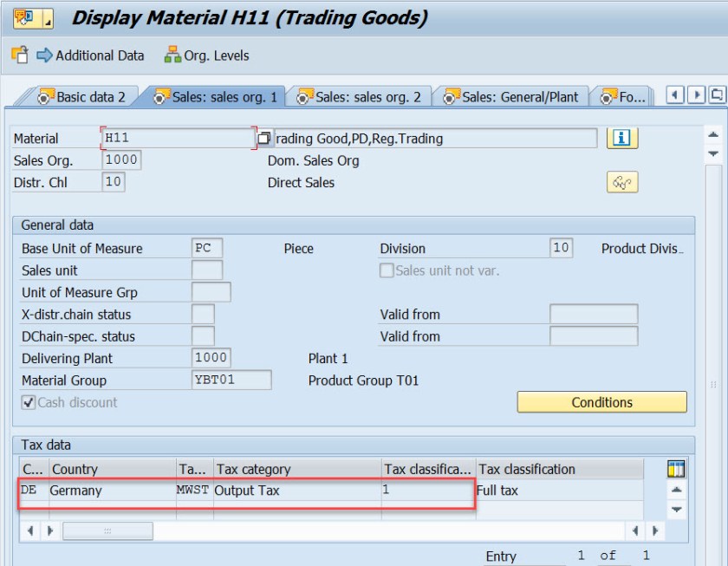Select Full tax cell

pyautogui.click(x=560, y=491)
